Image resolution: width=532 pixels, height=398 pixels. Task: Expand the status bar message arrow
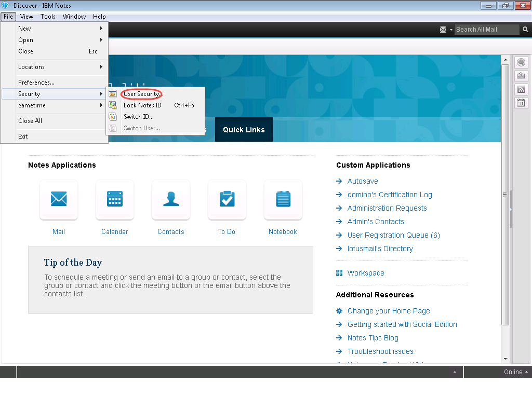click(x=455, y=372)
